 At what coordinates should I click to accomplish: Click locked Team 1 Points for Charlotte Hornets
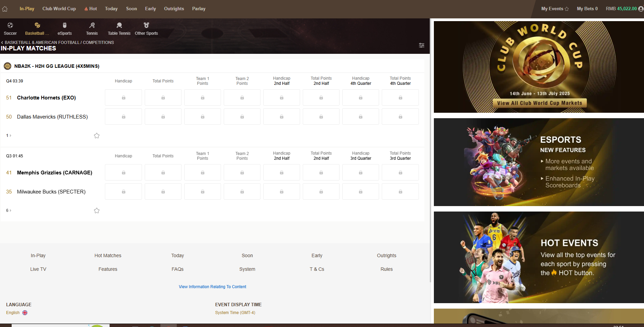coord(203,98)
